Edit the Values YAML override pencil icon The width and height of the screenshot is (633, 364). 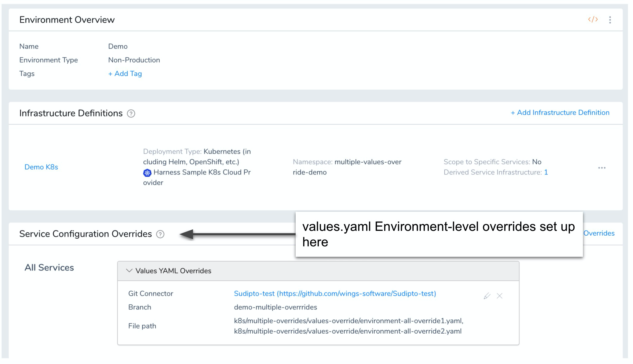pos(487,296)
